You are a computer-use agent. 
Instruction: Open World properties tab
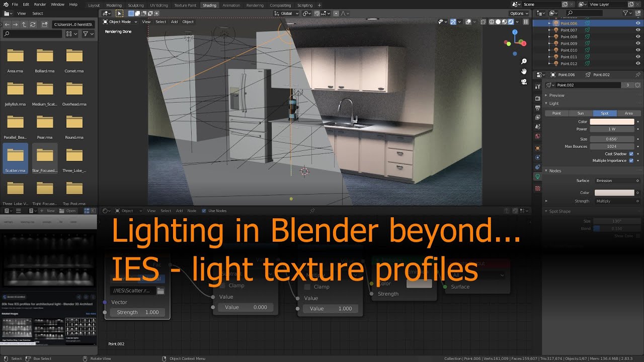coord(537,136)
